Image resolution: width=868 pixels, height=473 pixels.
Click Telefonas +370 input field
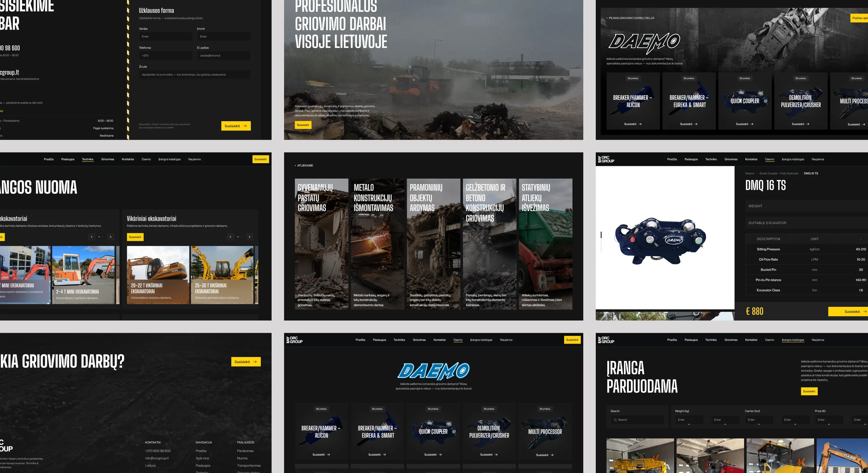coord(165,56)
